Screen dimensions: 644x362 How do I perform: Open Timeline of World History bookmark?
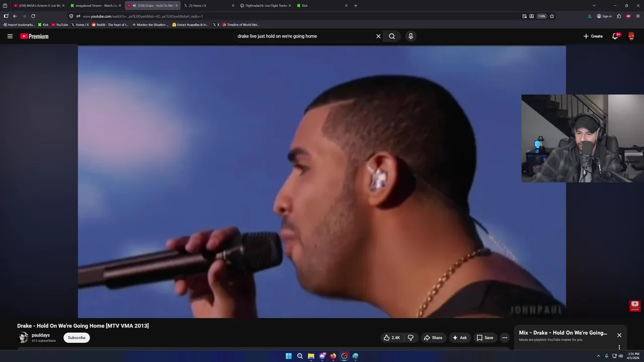[240, 25]
